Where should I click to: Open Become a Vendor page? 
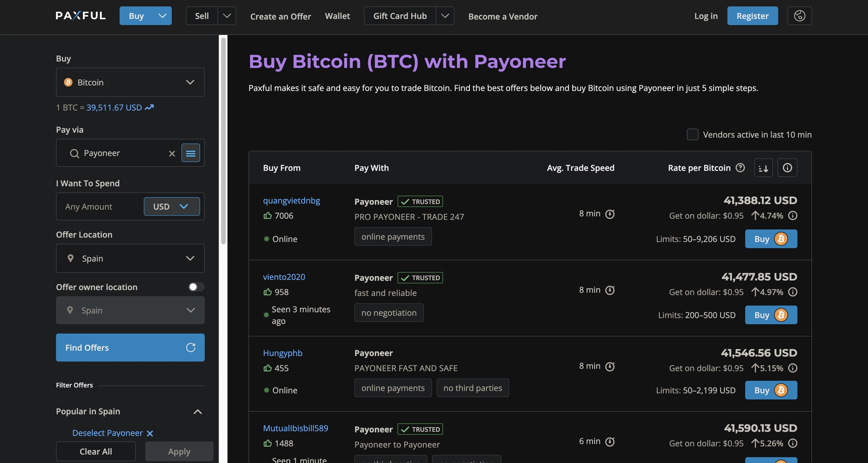click(x=503, y=16)
